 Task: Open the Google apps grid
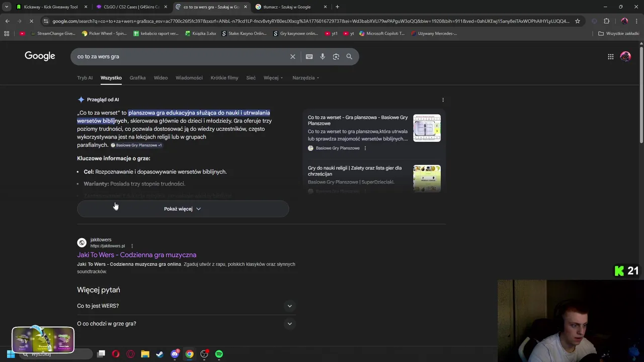[x=610, y=57]
